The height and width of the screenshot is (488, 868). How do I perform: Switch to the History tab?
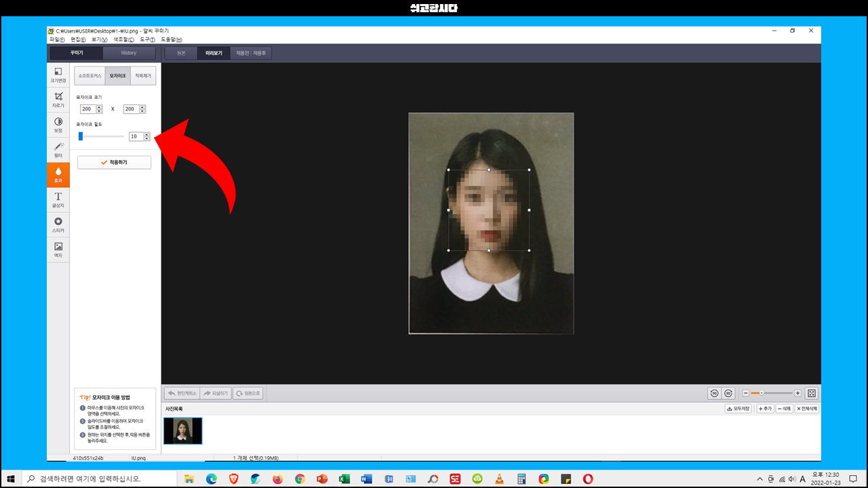click(x=129, y=53)
